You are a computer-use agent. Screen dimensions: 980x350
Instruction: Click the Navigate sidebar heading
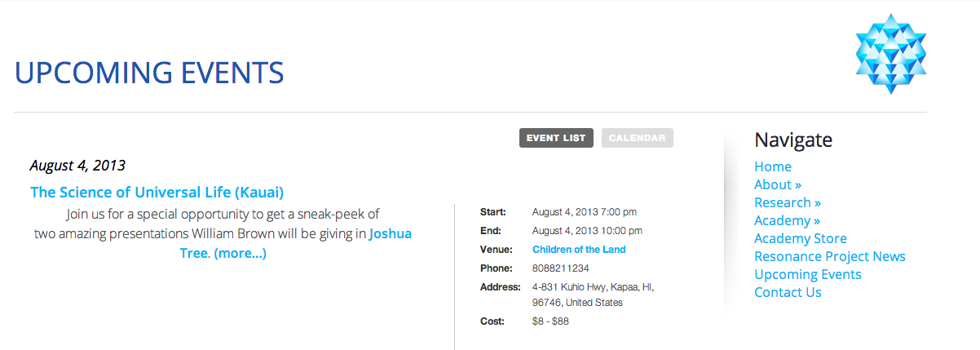(x=793, y=140)
